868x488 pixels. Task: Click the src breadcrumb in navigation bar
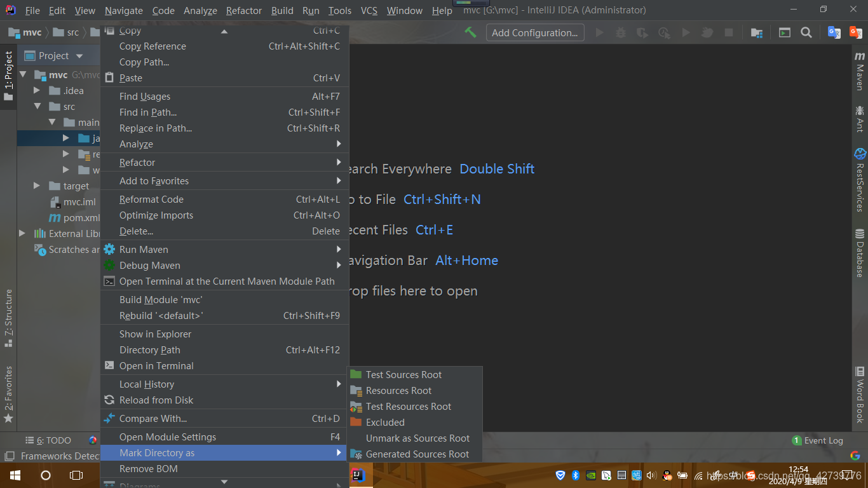pos(66,32)
